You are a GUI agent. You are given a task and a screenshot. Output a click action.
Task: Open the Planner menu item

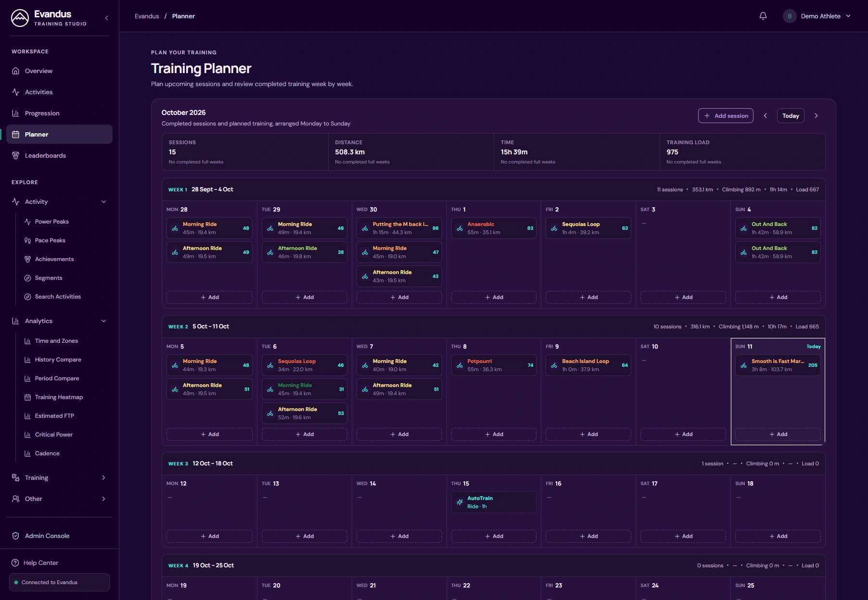coord(59,134)
